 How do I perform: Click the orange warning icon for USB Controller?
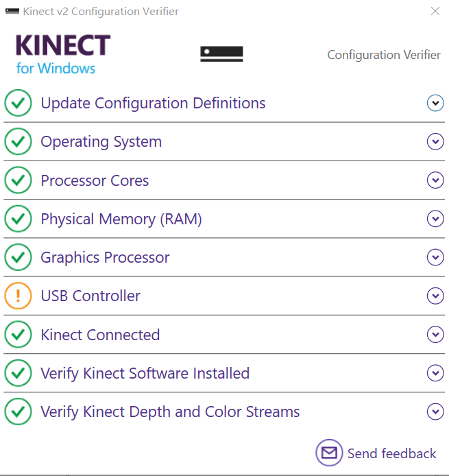point(18,296)
